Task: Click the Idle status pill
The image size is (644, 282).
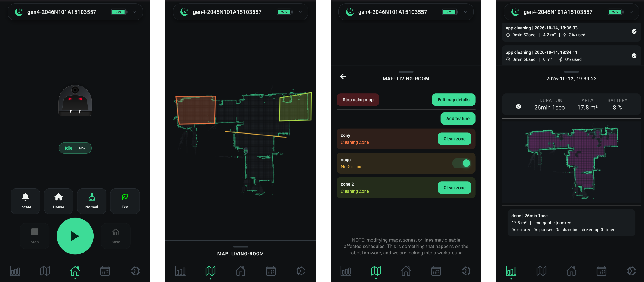Action: point(75,148)
